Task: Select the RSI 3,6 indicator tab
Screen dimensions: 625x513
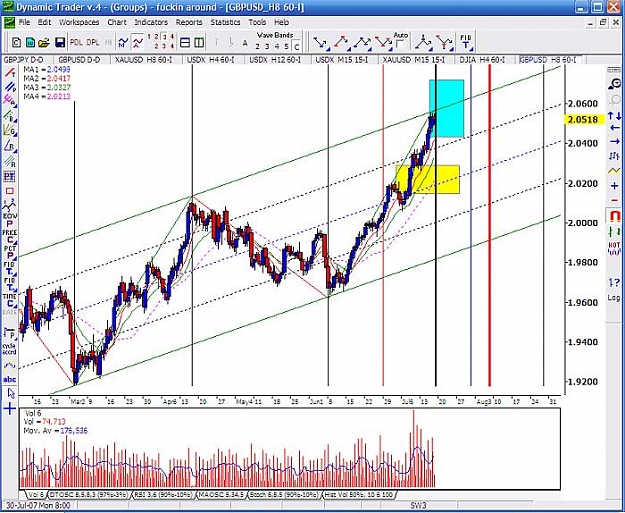Action: (163, 495)
